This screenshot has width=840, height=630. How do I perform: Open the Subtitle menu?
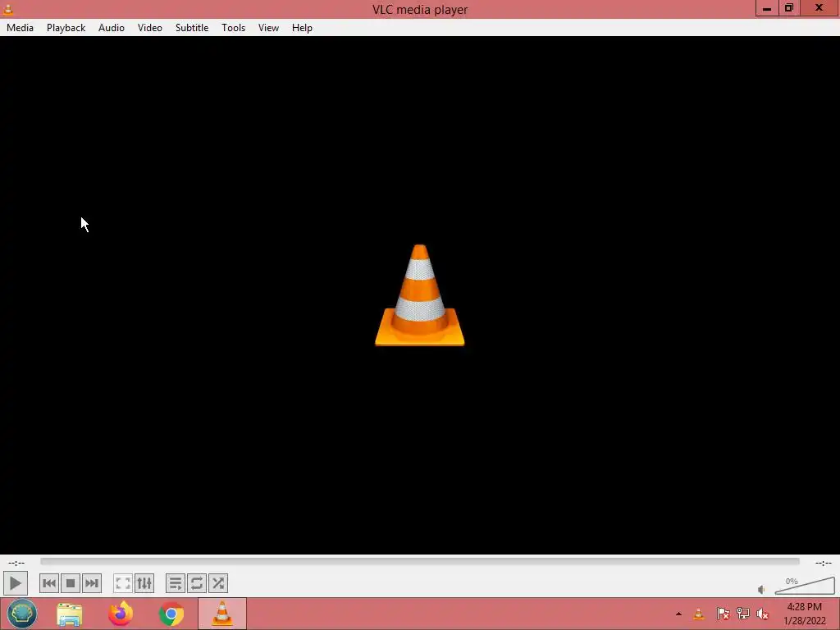point(192,28)
